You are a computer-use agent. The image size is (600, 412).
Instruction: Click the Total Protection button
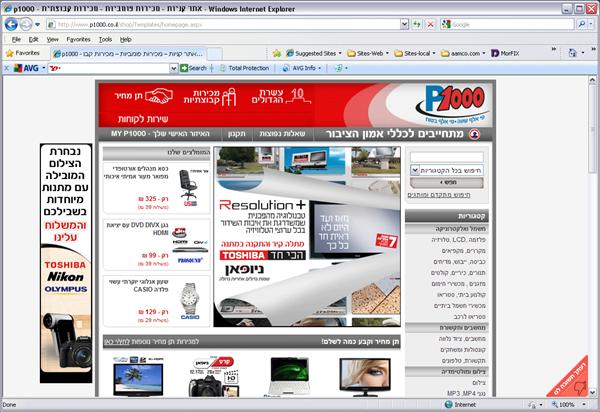[x=245, y=68]
